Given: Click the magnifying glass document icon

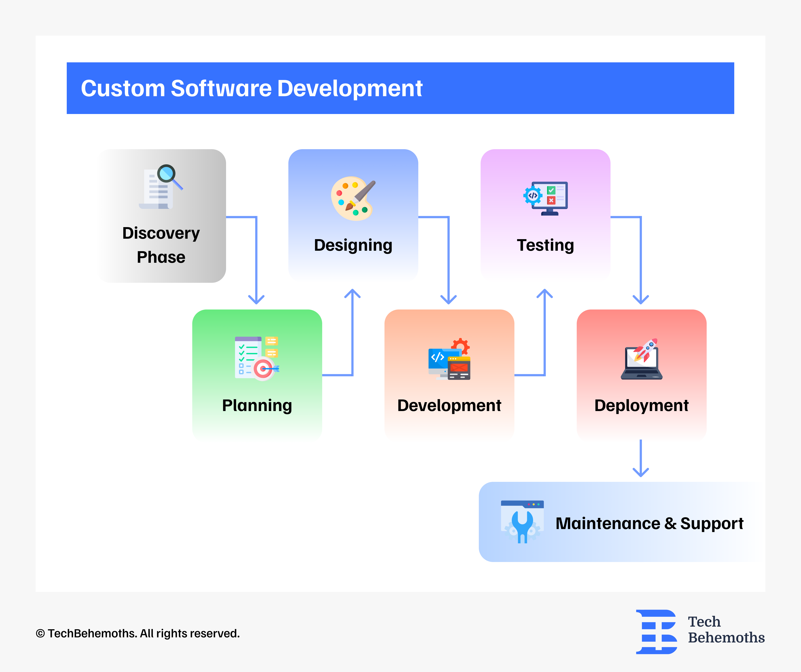Looking at the screenshot, I should coord(161,187).
